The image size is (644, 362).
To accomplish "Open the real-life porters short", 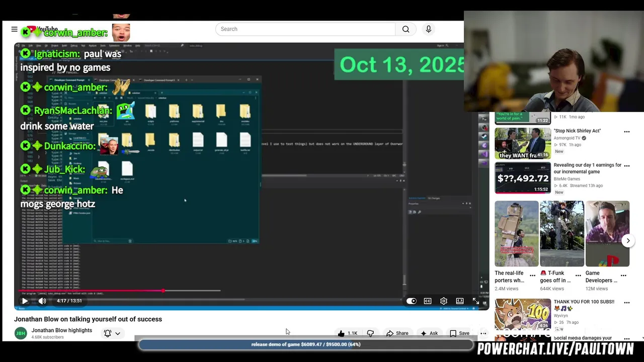I will point(516,234).
